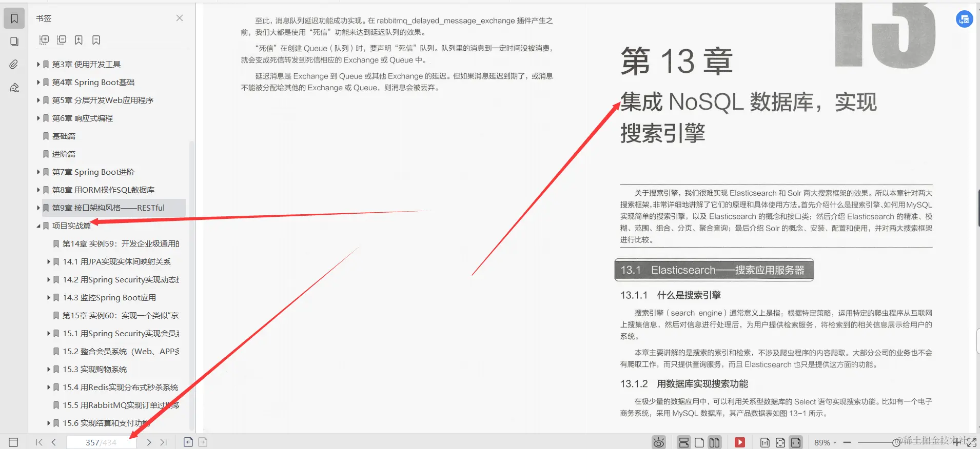
Task: Expand bookmark 14.3 监控Spring Boot应用
Action: point(49,297)
